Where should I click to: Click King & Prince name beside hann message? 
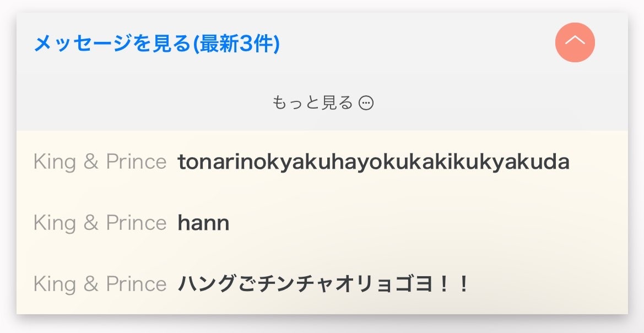[x=100, y=223]
